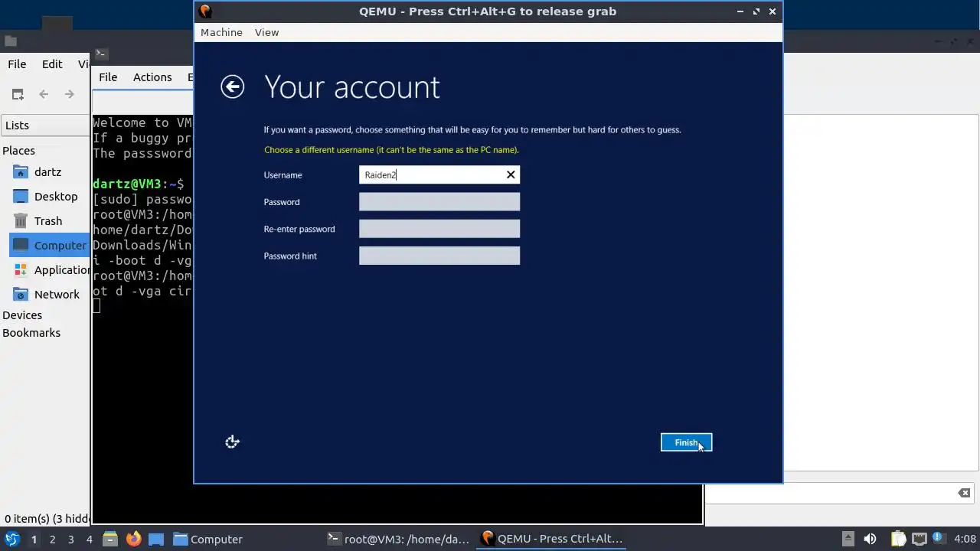Collapse the Places section header
Viewport: 980px width, 551px height.
[18, 151]
